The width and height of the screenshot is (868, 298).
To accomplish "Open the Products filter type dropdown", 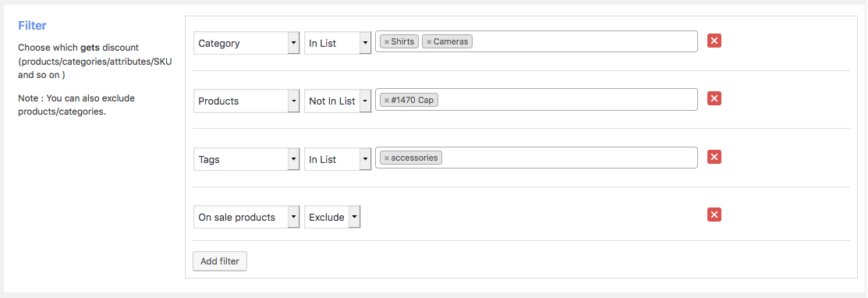I will point(246,101).
